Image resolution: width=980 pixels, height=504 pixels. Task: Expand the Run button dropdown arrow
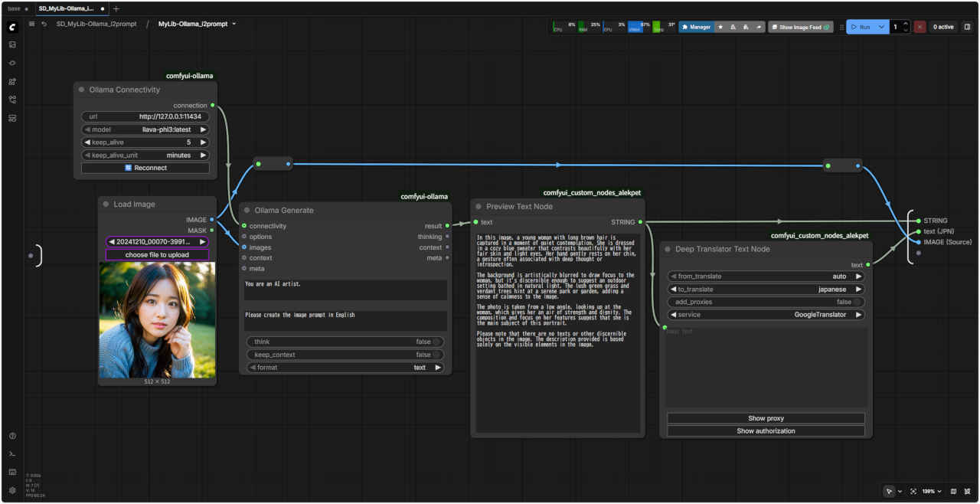pyautogui.click(x=881, y=27)
